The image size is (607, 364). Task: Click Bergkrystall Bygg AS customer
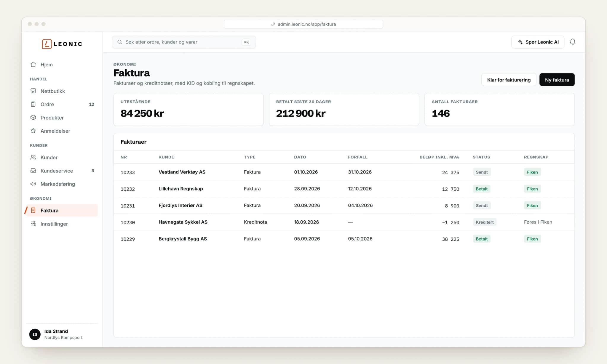click(183, 239)
